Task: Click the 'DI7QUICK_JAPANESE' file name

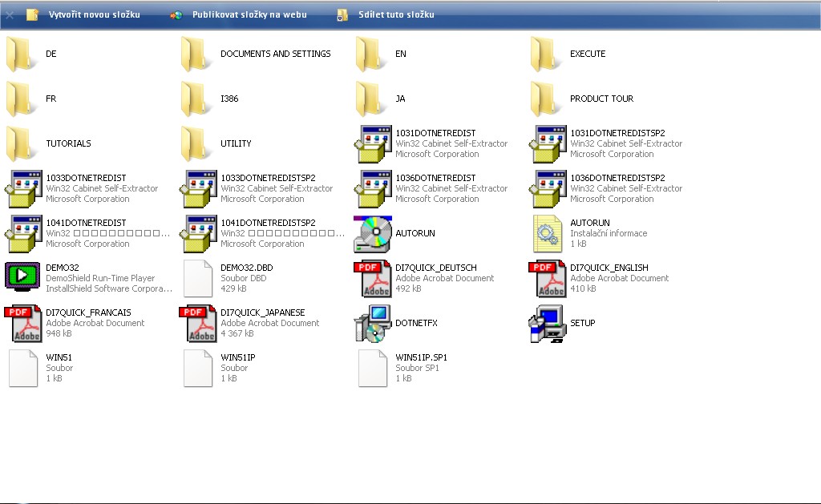Action: point(263,313)
